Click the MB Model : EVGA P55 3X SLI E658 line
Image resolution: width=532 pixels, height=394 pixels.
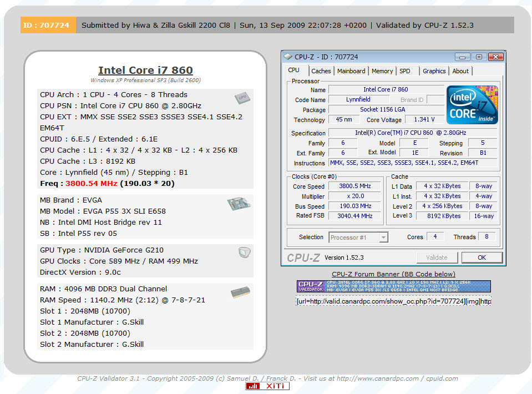tap(103, 211)
